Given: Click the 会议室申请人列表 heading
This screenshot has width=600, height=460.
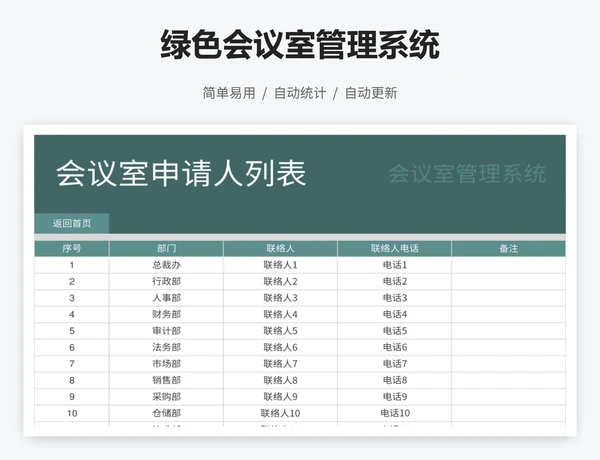Looking at the screenshot, I should tap(181, 174).
